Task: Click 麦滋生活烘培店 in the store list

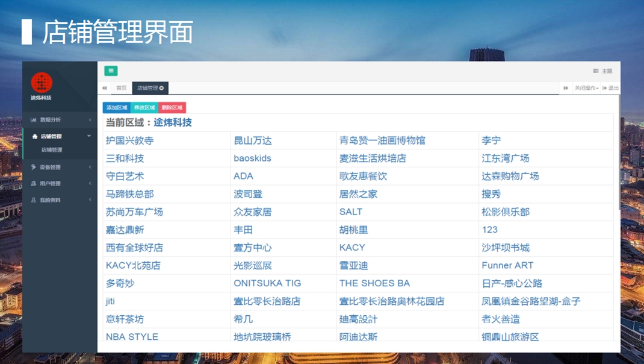Action: (x=373, y=158)
